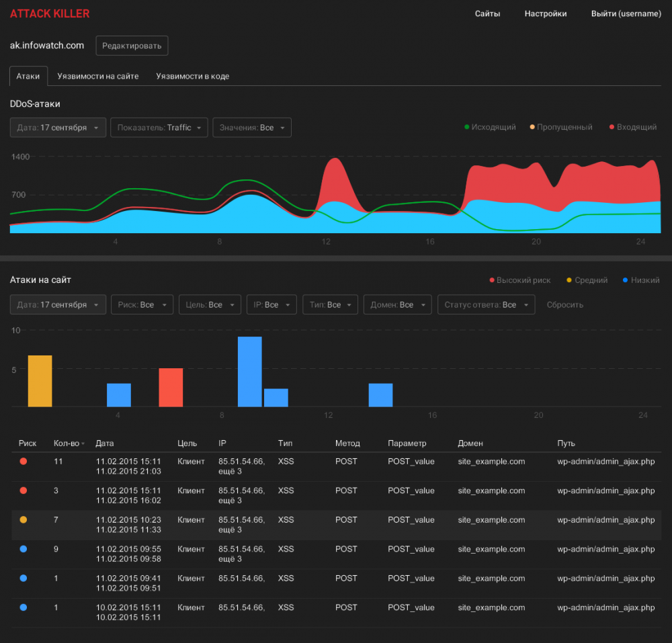The width and height of the screenshot is (672, 643).
Task: Toggle Средний risk legend filter
Action: point(587,280)
